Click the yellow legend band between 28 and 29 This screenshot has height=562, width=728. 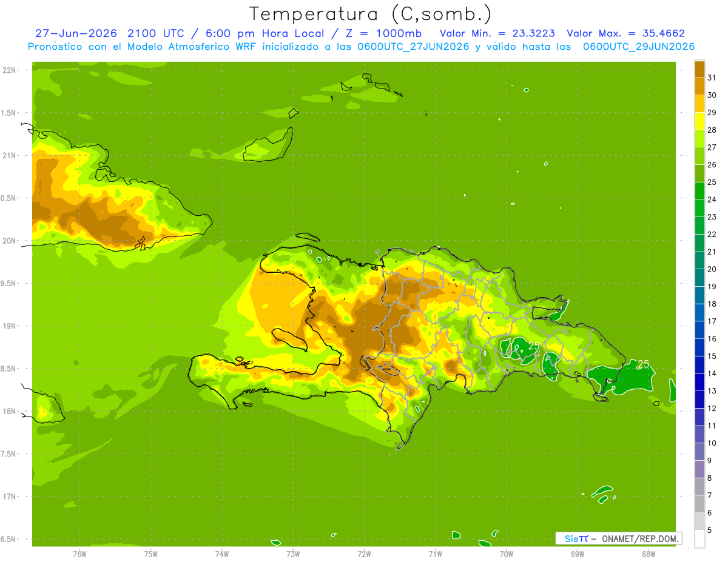tap(699, 121)
